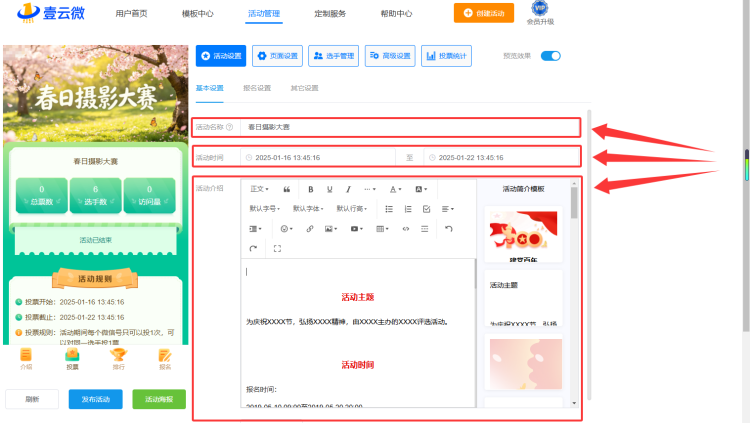This screenshot has height=423, width=750.
Task: Click the 活动名称 input field
Action: (410, 127)
